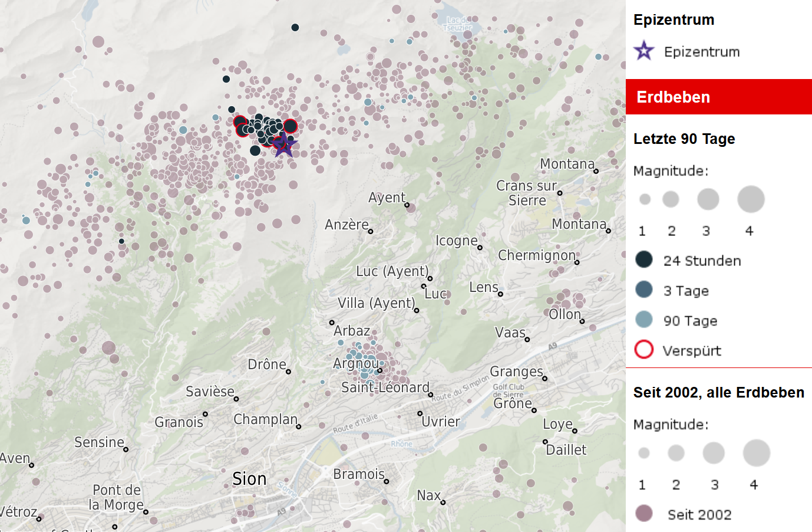Image resolution: width=812 pixels, height=532 pixels.
Task: Click the Anzère town marker dot
Action: click(x=371, y=232)
